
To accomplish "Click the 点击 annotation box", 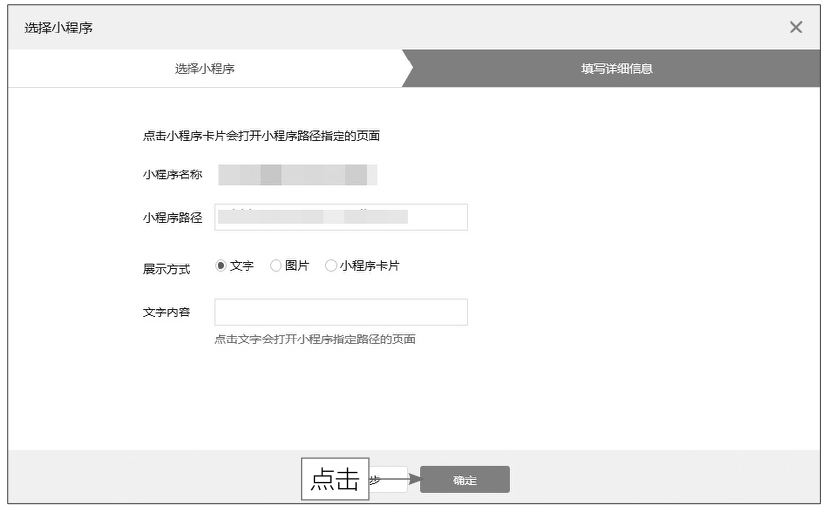I will pos(335,480).
